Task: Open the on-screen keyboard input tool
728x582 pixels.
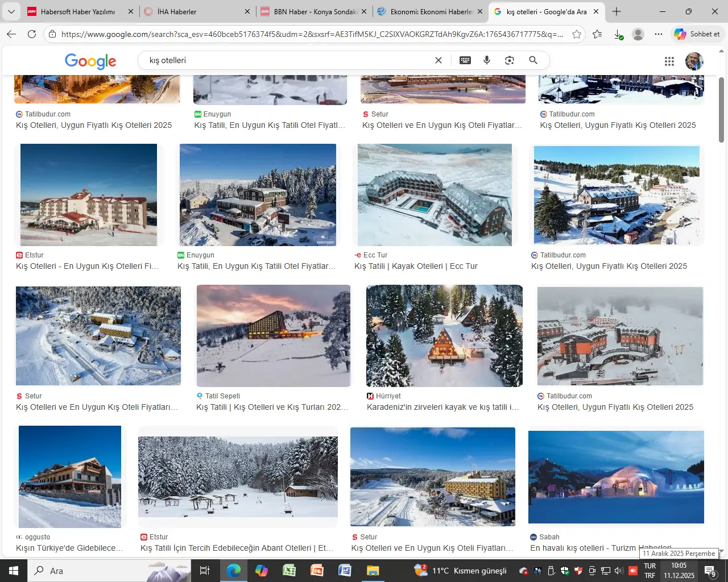Action: 465,60
